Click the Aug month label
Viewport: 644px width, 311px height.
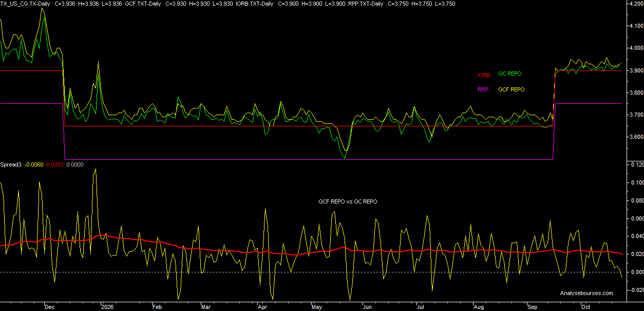(x=478, y=307)
